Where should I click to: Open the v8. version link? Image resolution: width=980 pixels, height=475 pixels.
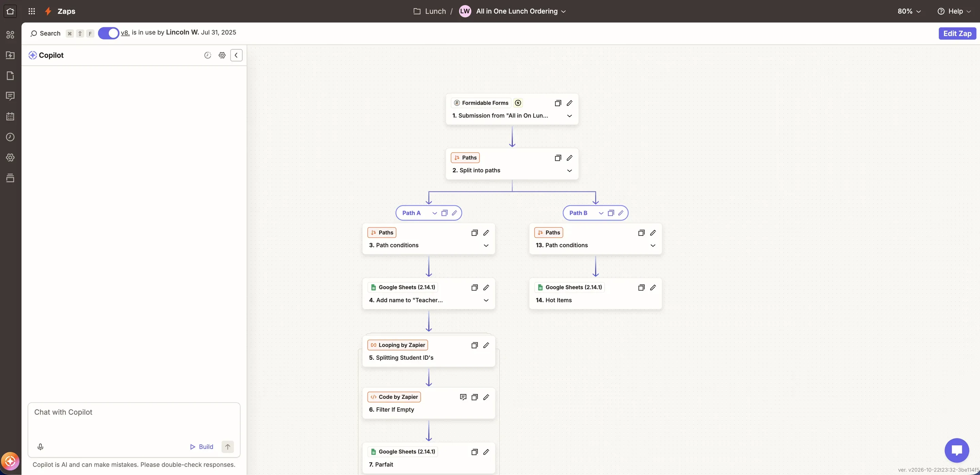pyautogui.click(x=125, y=33)
